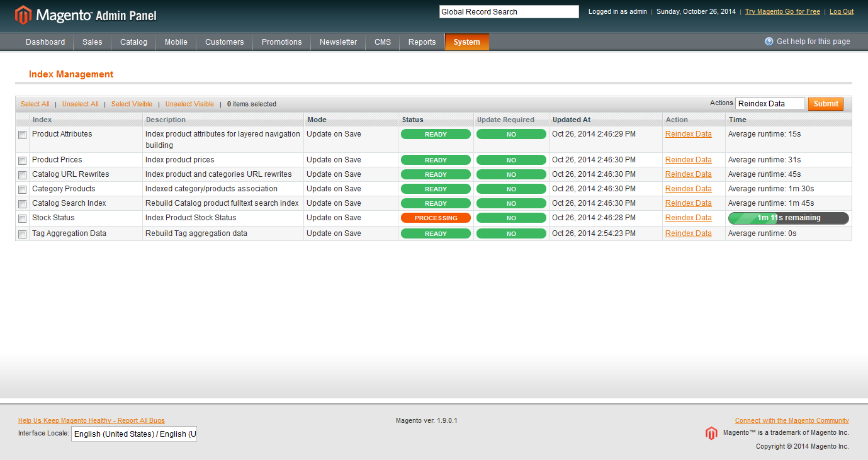
Task: Click the orange PROCESSING status badge
Action: pos(436,218)
